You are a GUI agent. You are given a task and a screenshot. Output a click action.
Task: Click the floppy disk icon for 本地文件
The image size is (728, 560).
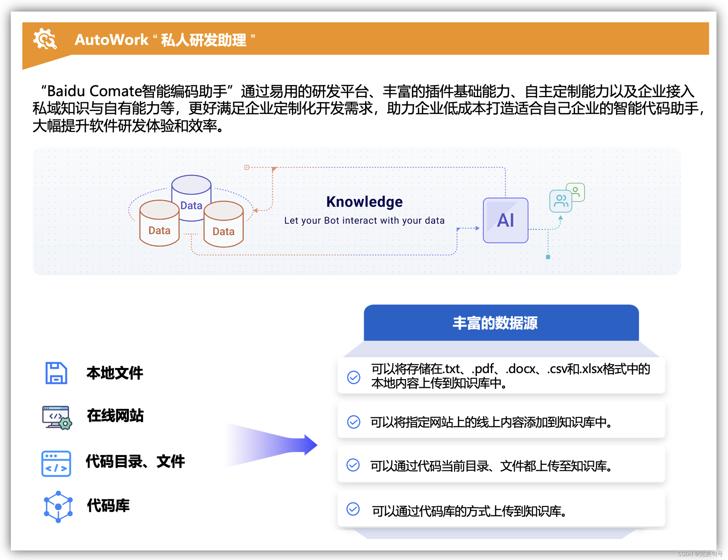56,373
